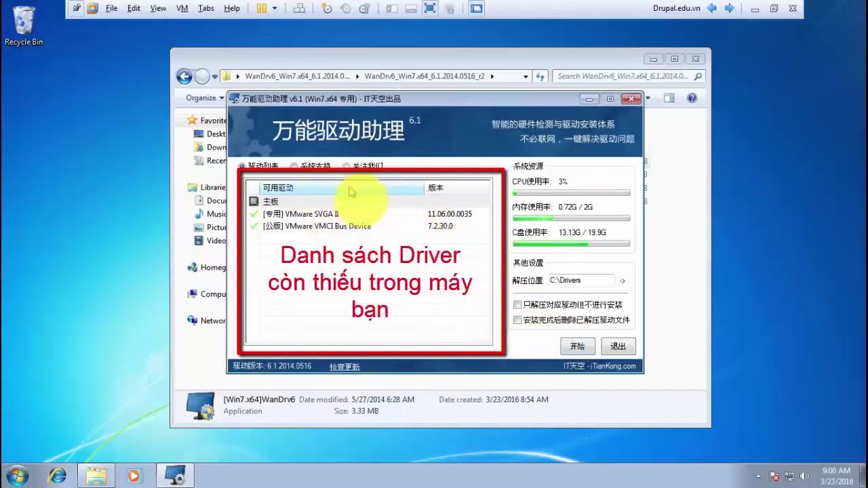Click the browse arrow next to C:\Drivers
868x488 pixels.
(623, 280)
